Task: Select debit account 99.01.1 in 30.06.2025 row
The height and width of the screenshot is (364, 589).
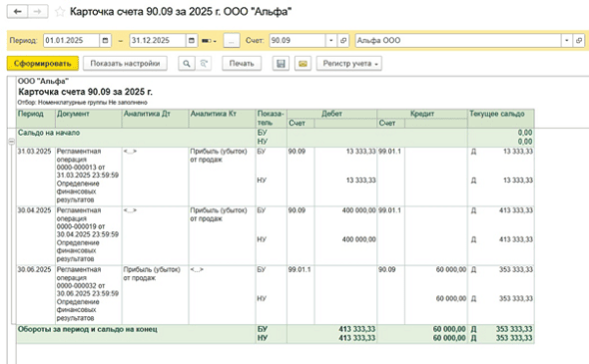Action: click(x=299, y=269)
